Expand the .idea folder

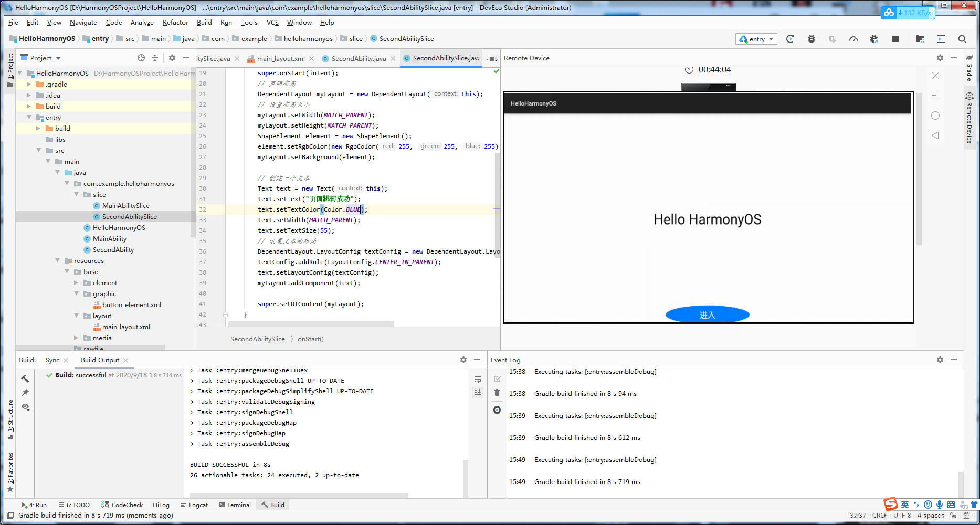tap(29, 95)
